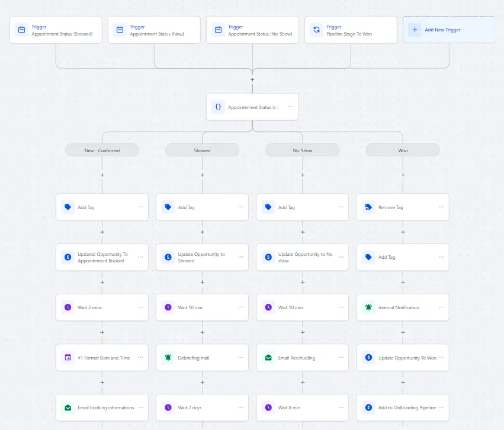Click bell icon of Debriefing mail
This screenshot has height=430, width=504.
(x=168, y=357)
